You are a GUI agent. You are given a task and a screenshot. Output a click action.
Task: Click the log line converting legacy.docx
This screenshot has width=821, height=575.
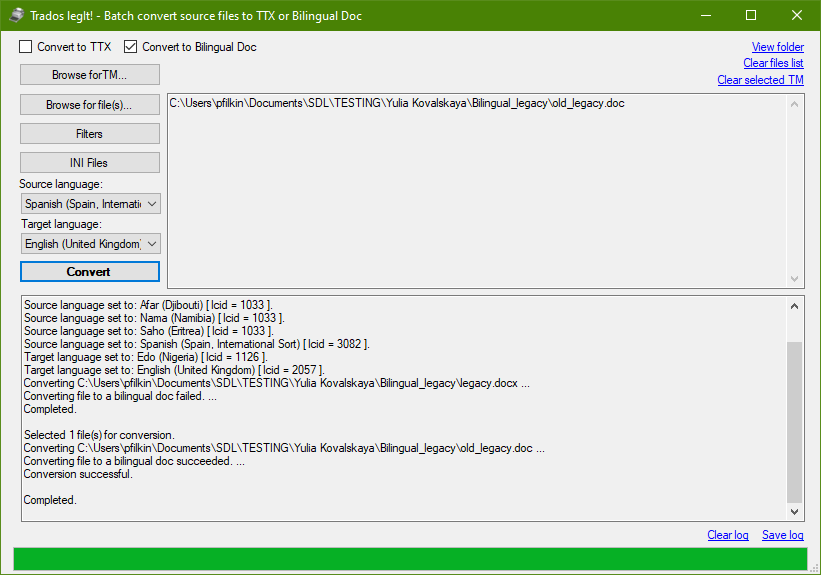(x=276, y=383)
